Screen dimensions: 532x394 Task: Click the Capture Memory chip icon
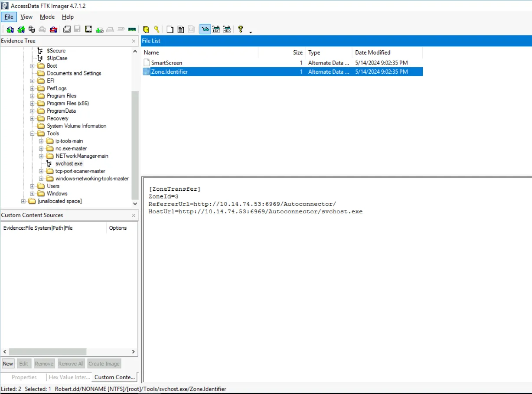point(132,29)
